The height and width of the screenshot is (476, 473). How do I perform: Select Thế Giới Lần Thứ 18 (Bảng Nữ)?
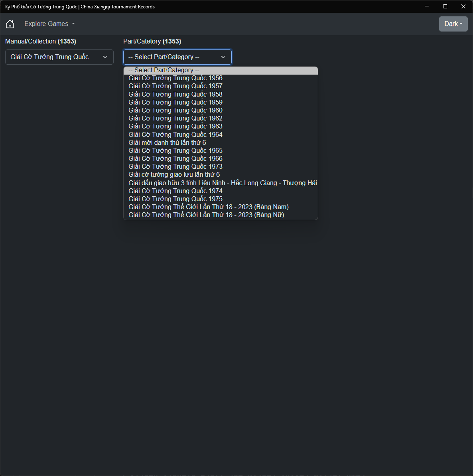[221, 215]
